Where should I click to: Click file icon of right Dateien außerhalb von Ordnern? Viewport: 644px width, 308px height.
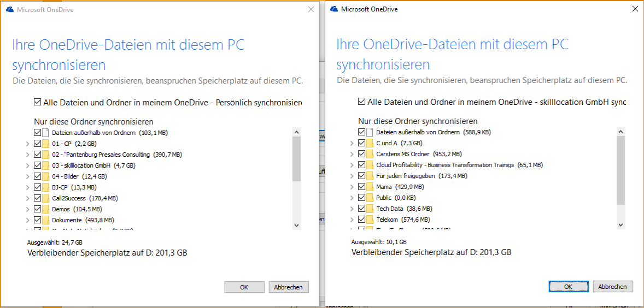[370, 132]
